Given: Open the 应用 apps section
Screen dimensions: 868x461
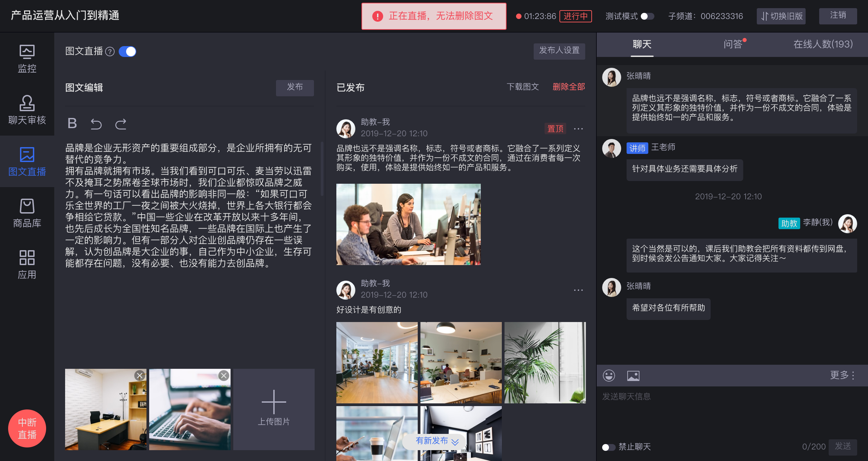Looking at the screenshot, I should (x=27, y=264).
